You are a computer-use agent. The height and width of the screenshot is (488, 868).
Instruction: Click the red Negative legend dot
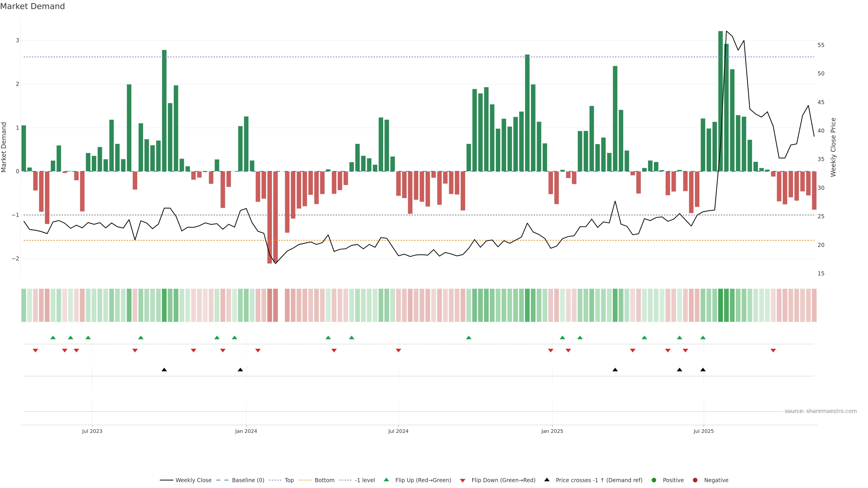tap(695, 480)
